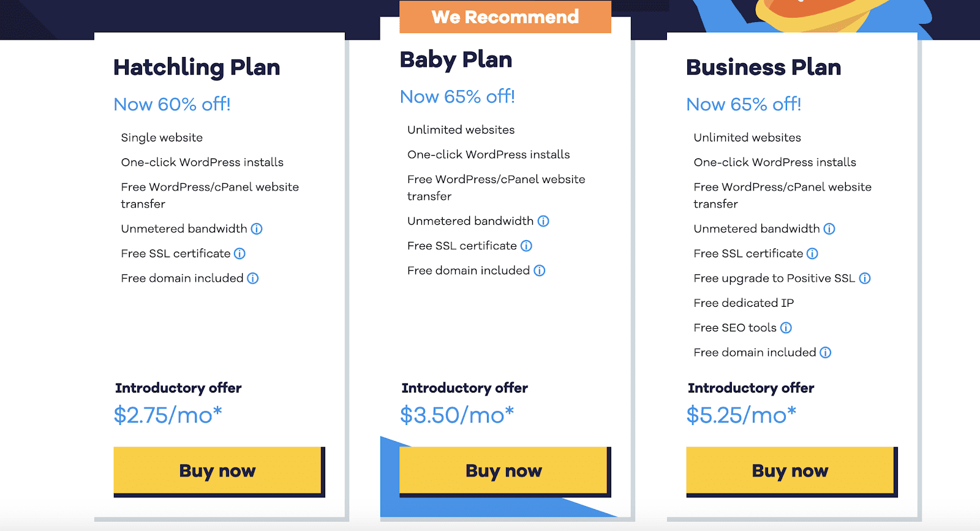This screenshot has height=531, width=980.
Task: Open the info tooltip for Baby Plan's Free SSL certificate
Action: pos(526,246)
